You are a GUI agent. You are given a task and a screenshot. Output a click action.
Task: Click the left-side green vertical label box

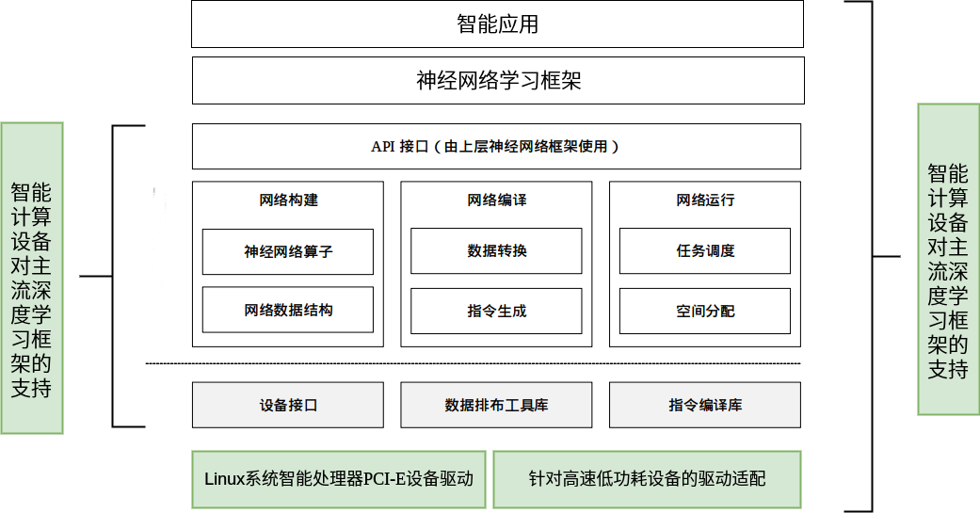[x=32, y=278]
